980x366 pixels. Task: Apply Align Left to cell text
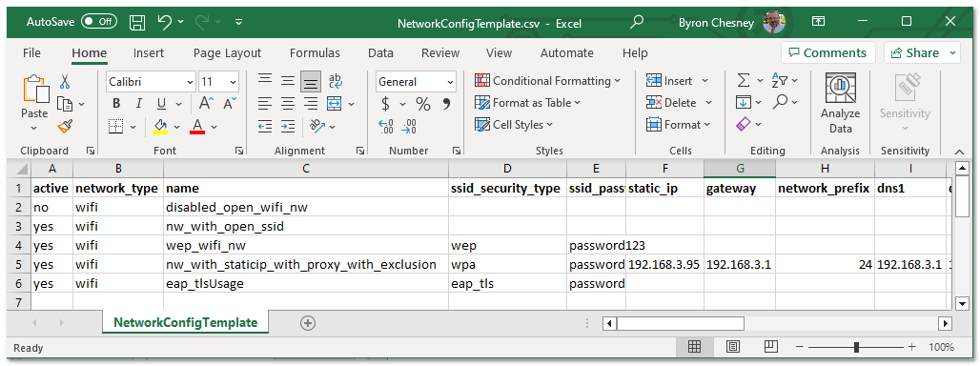[x=265, y=104]
